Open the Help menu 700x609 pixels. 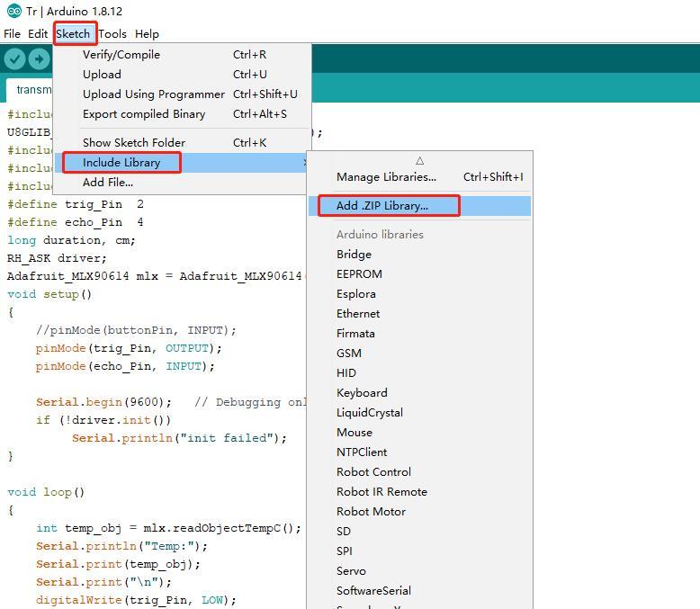[147, 34]
